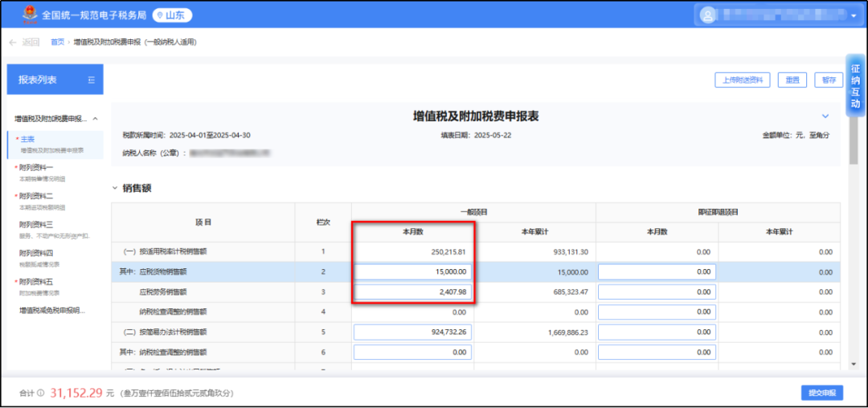Open the user account dropdown arrow
This screenshot has width=868, height=408.
point(853,16)
